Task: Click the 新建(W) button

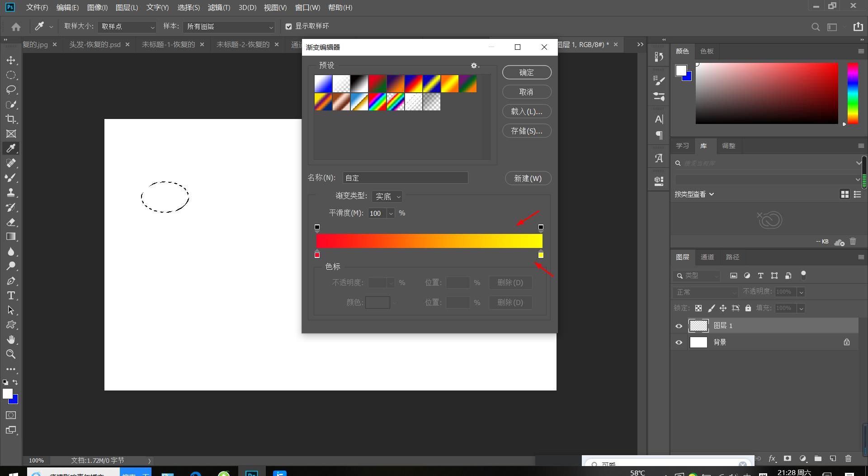Action: [528, 178]
